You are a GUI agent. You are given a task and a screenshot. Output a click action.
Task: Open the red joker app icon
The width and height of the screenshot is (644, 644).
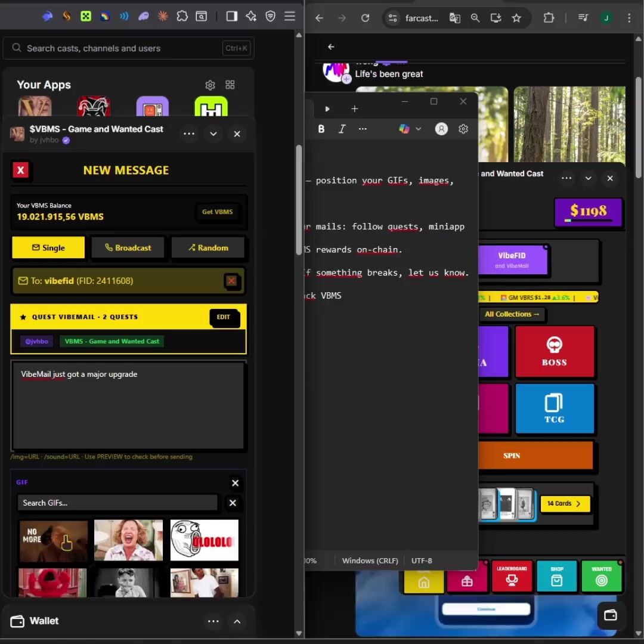(x=94, y=106)
